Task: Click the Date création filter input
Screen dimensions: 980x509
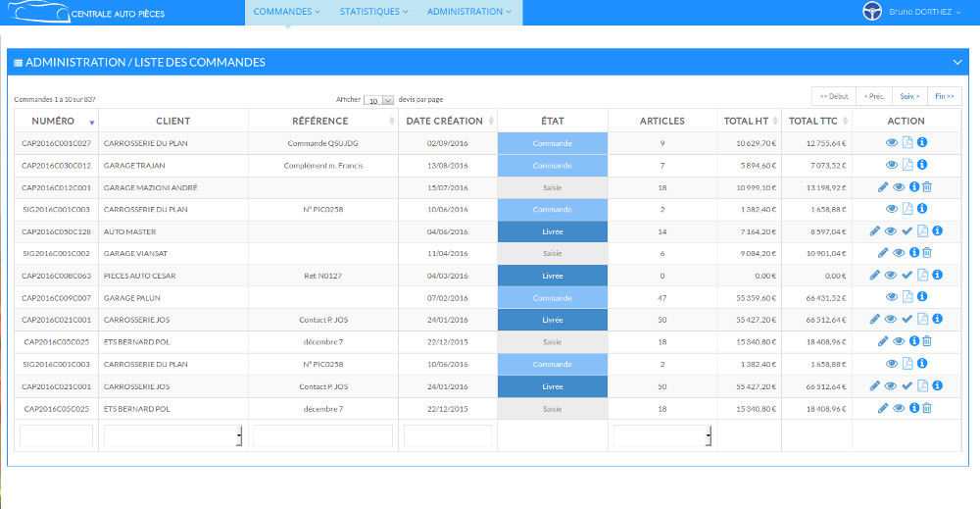Action: [x=448, y=435]
